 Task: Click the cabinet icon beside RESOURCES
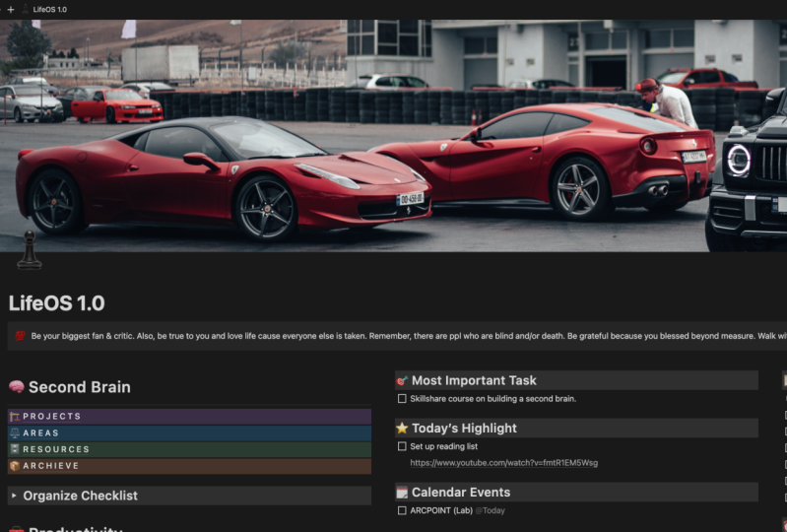point(15,449)
